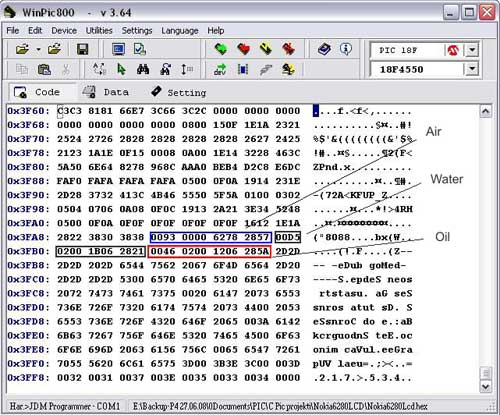Open the Settings menu

(x=137, y=31)
